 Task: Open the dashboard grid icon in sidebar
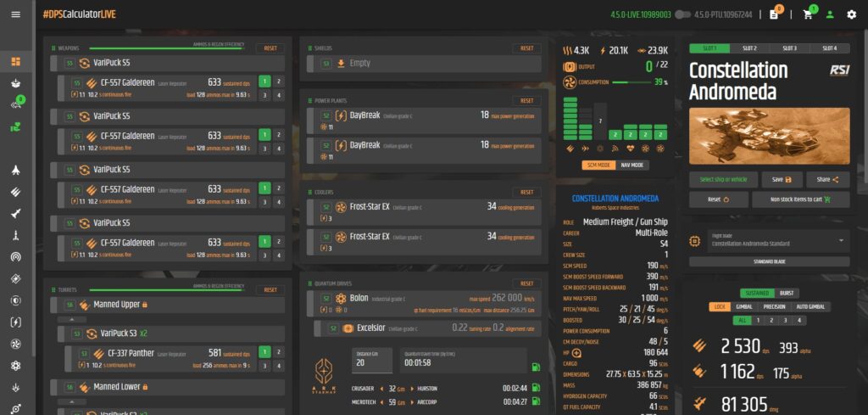[x=16, y=62]
